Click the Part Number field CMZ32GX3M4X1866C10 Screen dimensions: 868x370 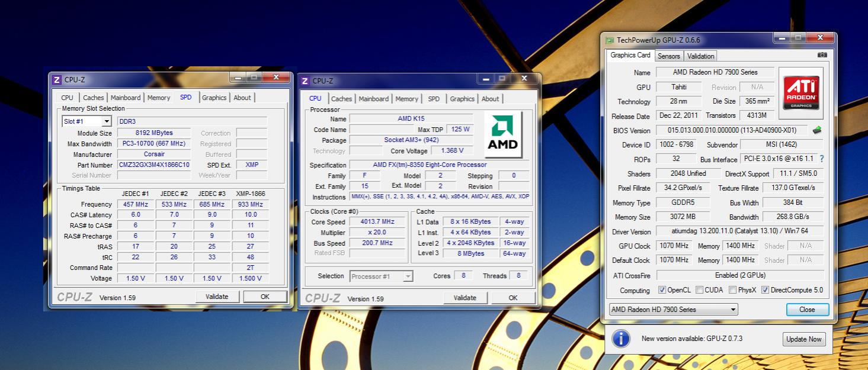154,165
